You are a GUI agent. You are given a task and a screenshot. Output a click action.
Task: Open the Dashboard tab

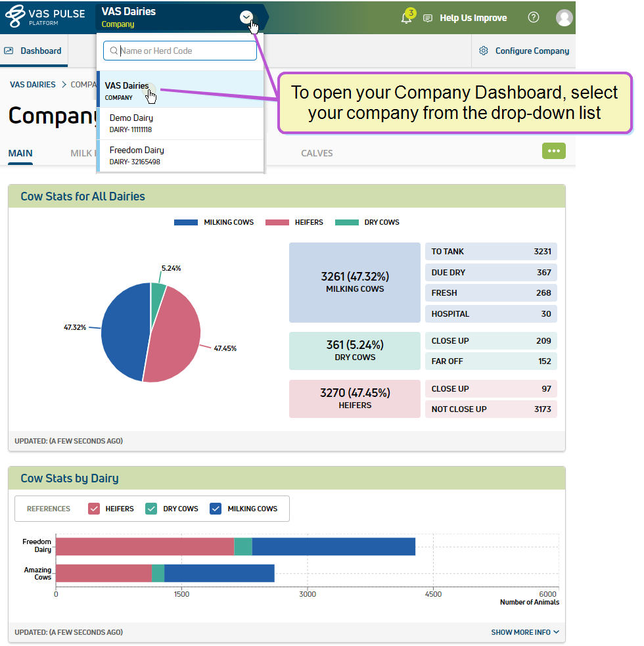(x=34, y=51)
